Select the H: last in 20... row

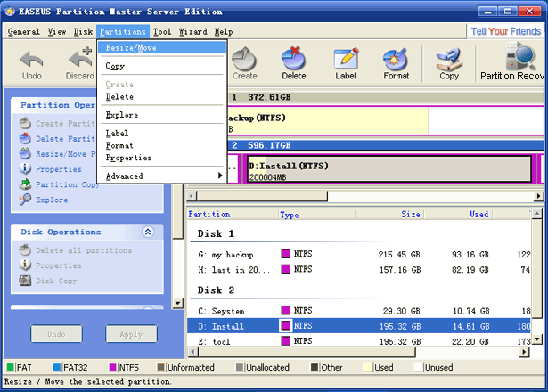coord(358,270)
